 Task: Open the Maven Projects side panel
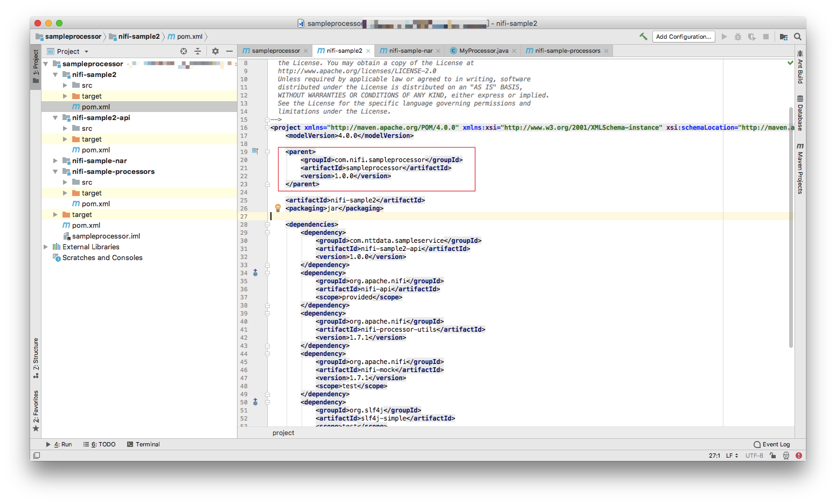coord(800,169)
